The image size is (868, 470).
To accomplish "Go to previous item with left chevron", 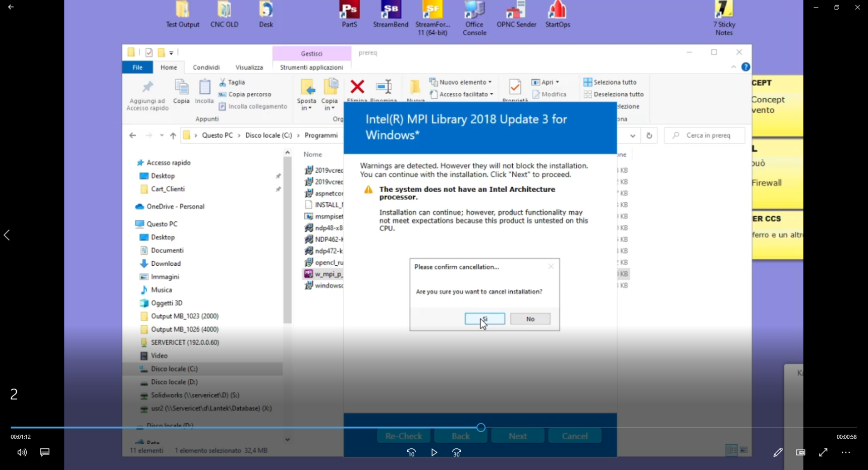I will tap(7, 235).
